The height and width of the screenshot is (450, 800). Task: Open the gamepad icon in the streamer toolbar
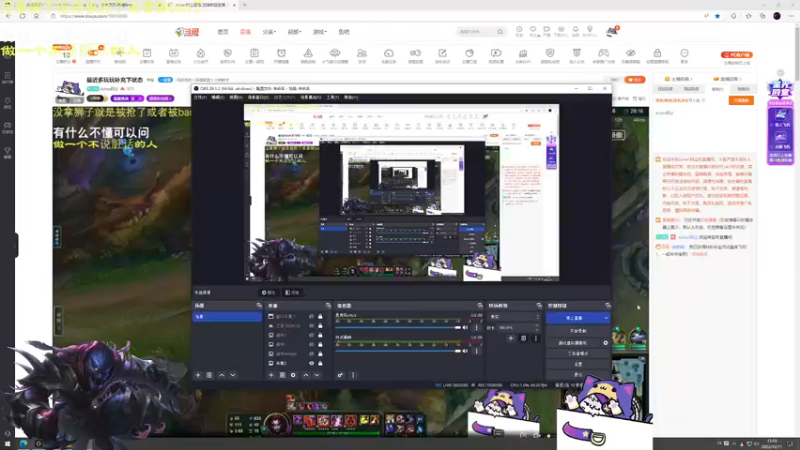pos(604,53)
